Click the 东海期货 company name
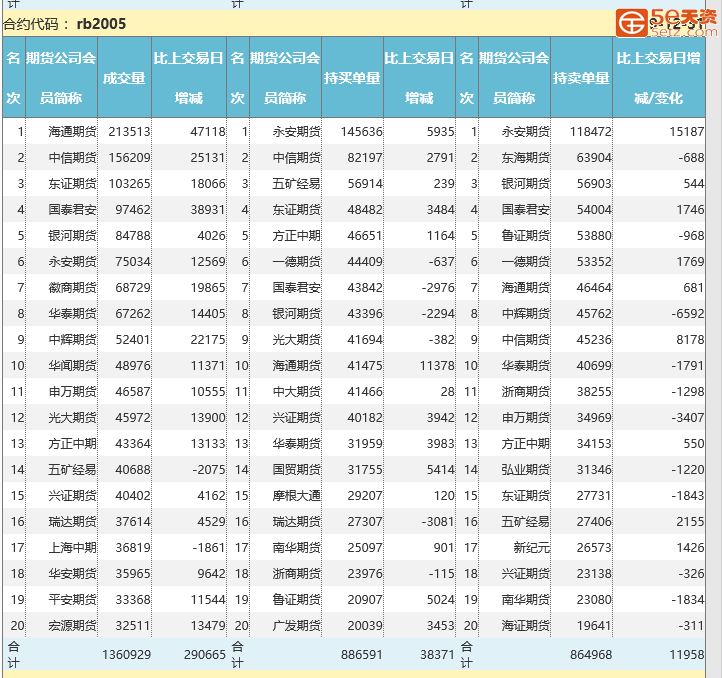723x678 pixels. [x=526, y=158]
